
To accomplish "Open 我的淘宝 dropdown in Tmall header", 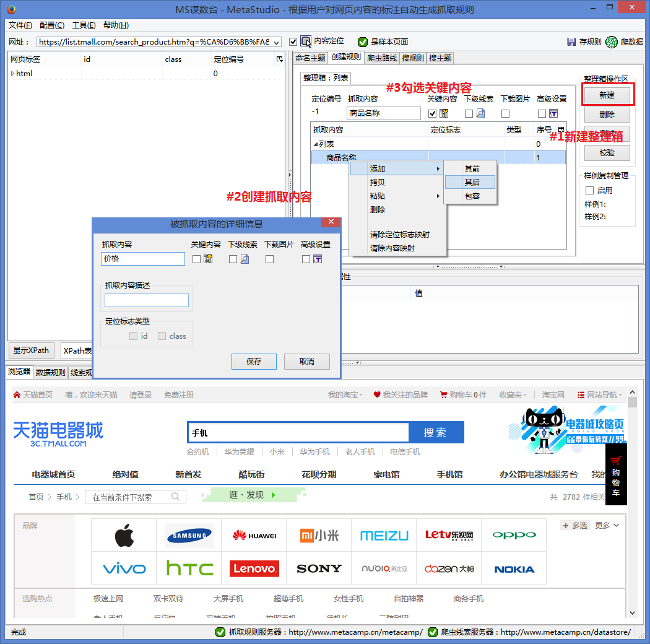I will pyautogui.click(x=345, y=395).
